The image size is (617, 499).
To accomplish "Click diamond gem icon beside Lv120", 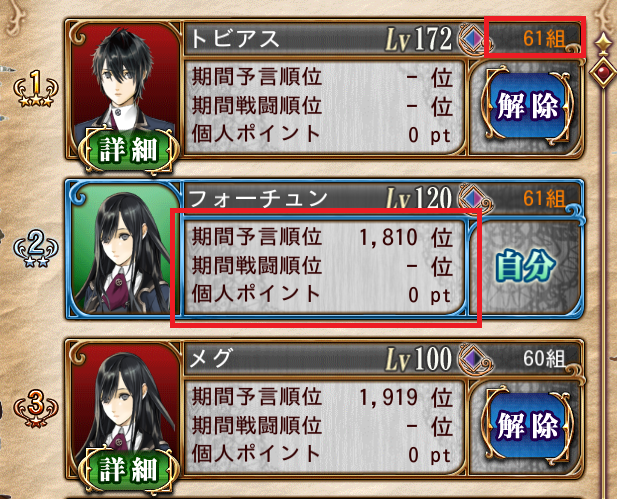I will 473,199.
